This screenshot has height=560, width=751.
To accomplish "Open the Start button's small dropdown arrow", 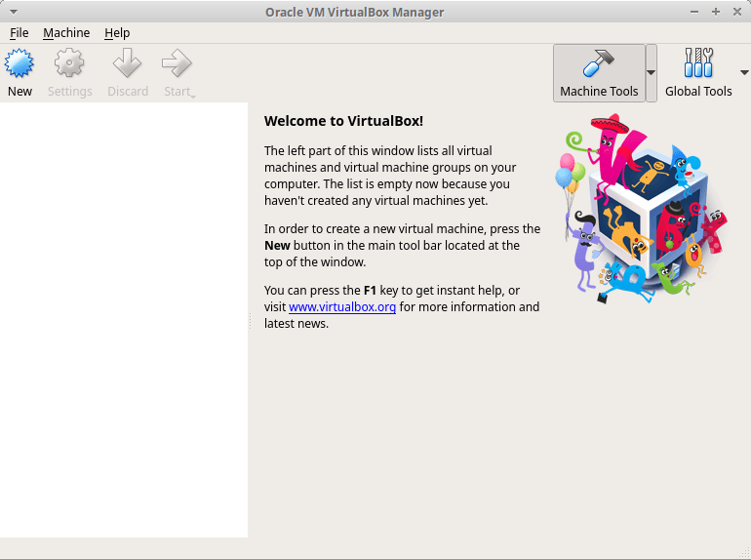I will (193, 97).
